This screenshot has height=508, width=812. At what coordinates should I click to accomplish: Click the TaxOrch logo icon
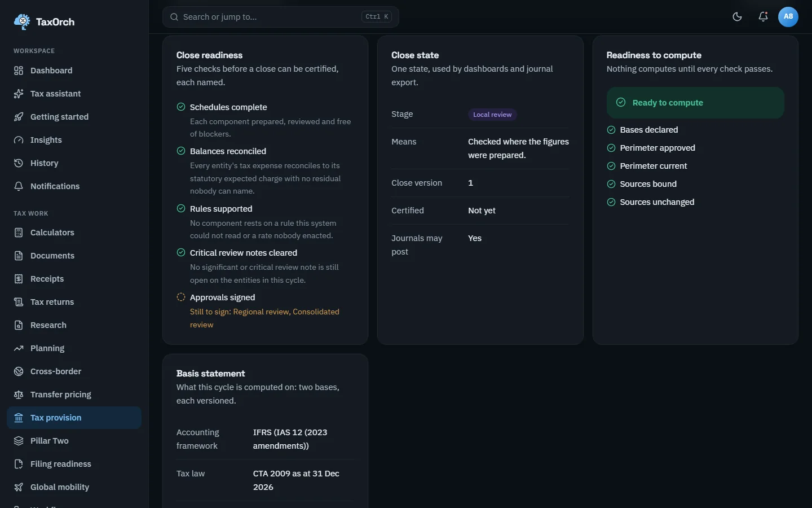(x=22, y=21)
